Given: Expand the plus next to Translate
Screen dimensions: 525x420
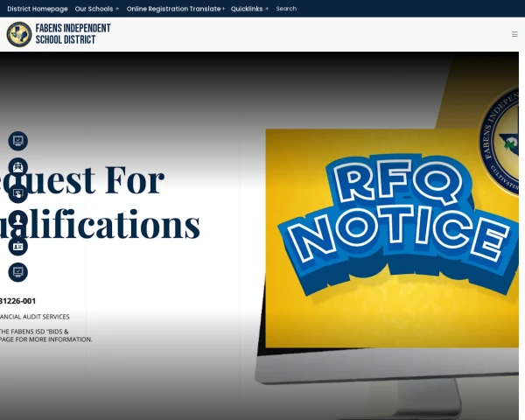Looking at the screenshot, I should pyautogui.click(x=223, y=9).
